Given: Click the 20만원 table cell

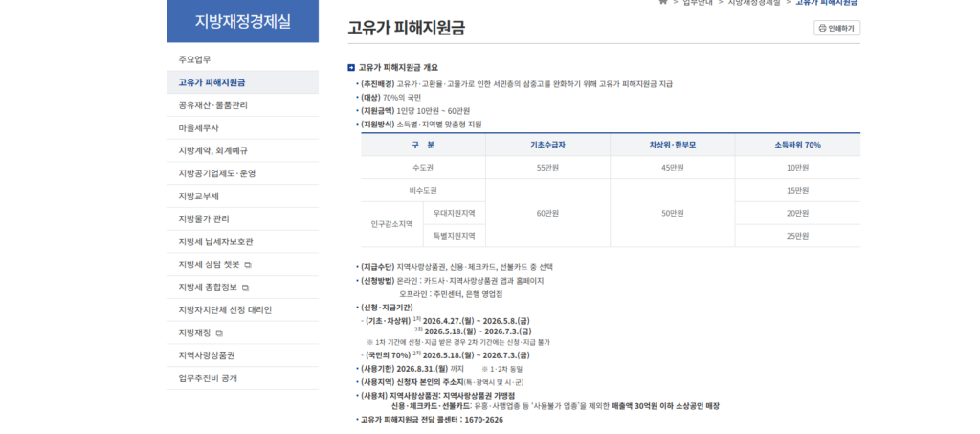Looking at the screenshot, I should [797, 214].
